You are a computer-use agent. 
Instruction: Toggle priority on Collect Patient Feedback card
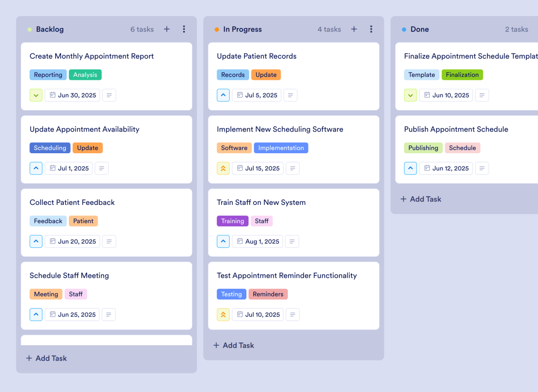coord(36,241)
